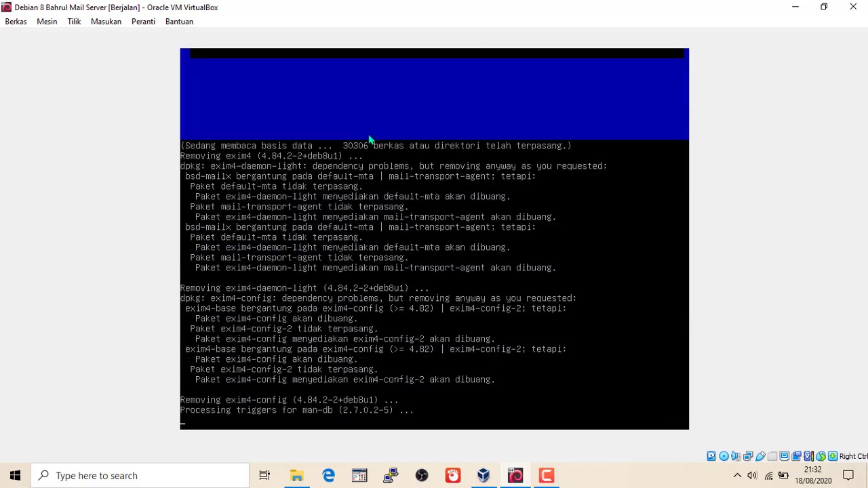Click the battery status icon in the tray

(783, 476)
